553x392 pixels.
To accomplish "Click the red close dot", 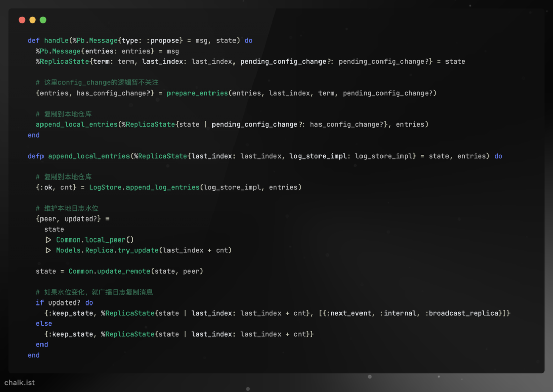I will [22, 20].
